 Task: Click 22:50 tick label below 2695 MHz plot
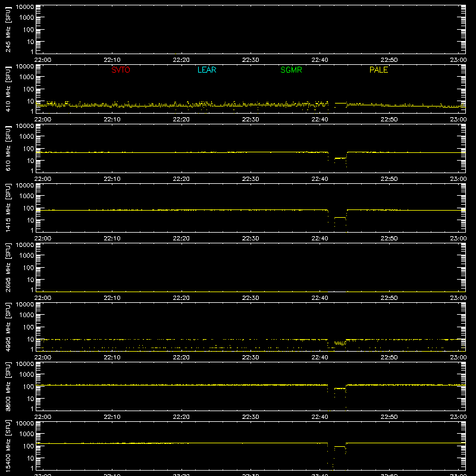click(x=389, y=298)
